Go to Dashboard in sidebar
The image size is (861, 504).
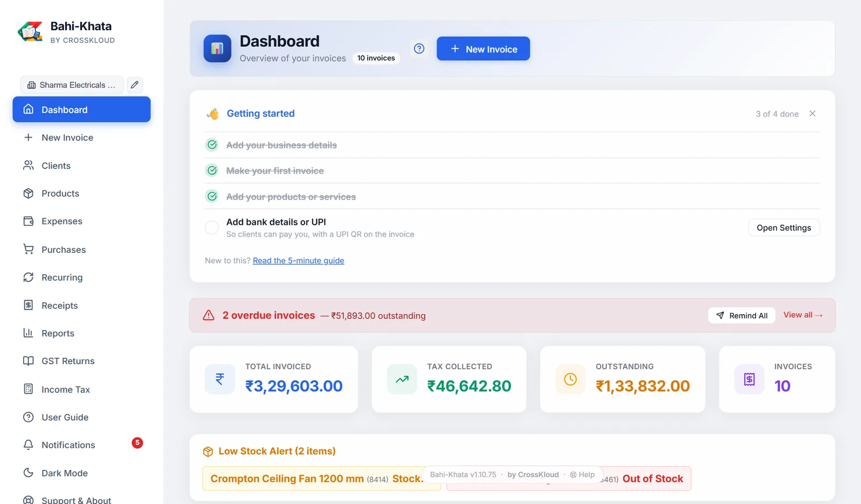coord(81,109)
